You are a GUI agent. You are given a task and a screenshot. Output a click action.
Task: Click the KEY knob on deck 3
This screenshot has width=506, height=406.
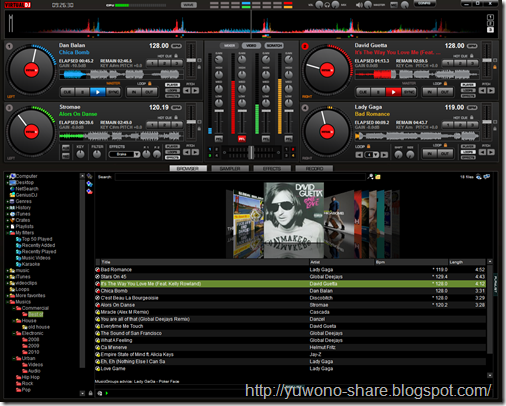coord(80,154)
